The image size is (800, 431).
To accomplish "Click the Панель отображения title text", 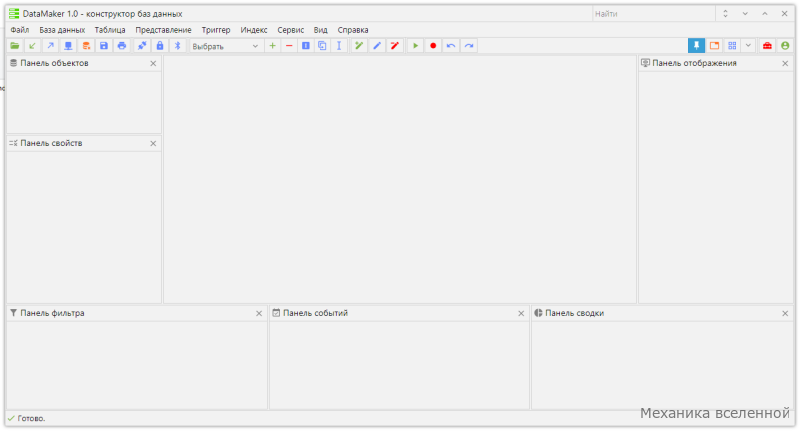I will pyautogui.click(x=694, y=63).
